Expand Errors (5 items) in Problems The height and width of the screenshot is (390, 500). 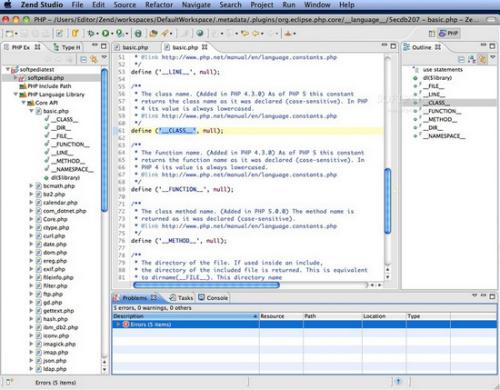[x=118, y=324]
